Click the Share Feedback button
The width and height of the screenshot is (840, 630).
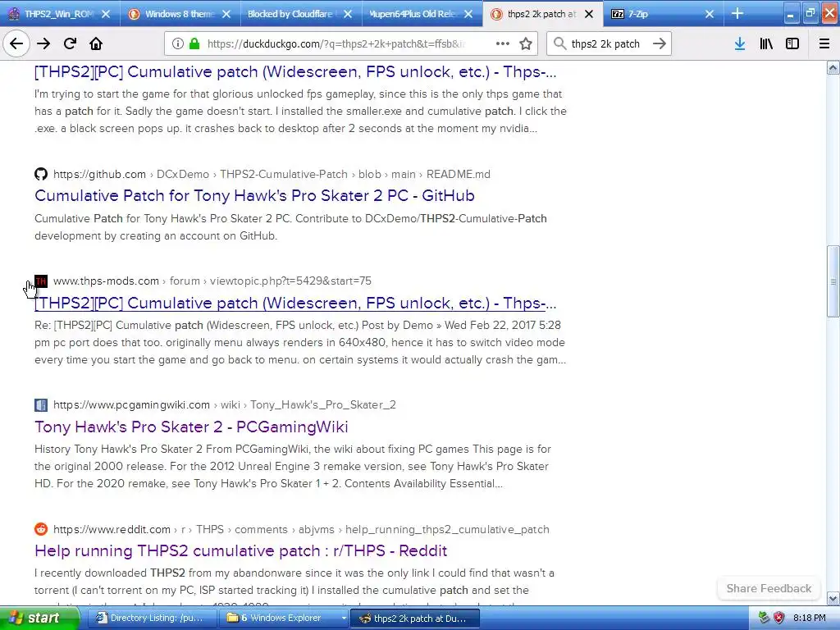pyautogui.click(x=769, y=588)
